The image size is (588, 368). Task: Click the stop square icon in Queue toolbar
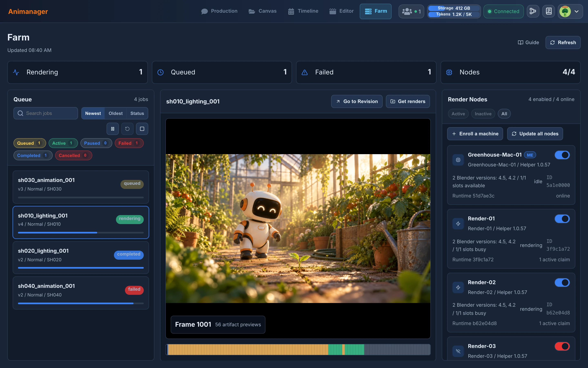[142, 129]
